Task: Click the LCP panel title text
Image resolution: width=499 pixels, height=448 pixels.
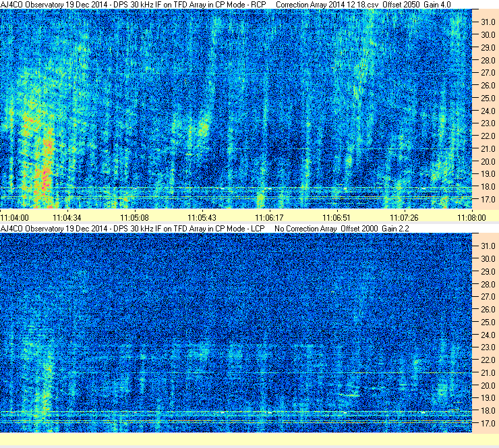Action: click(132, 229)
